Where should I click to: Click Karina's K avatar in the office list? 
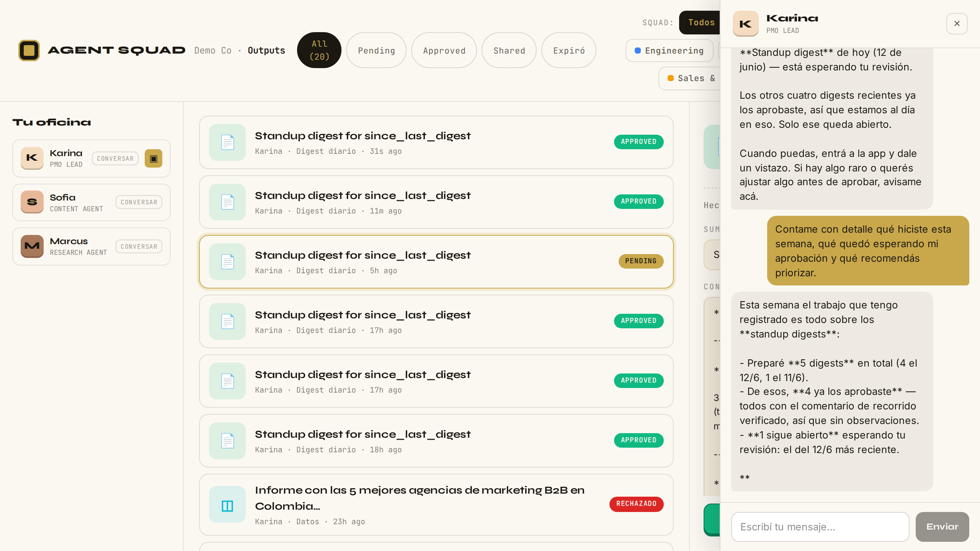(32, 158)
